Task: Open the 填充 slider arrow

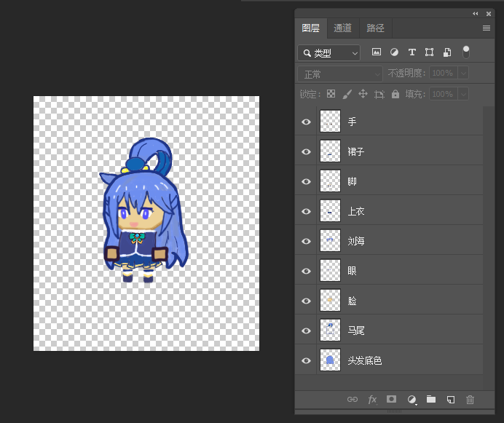Action: (x=463, y=94)
